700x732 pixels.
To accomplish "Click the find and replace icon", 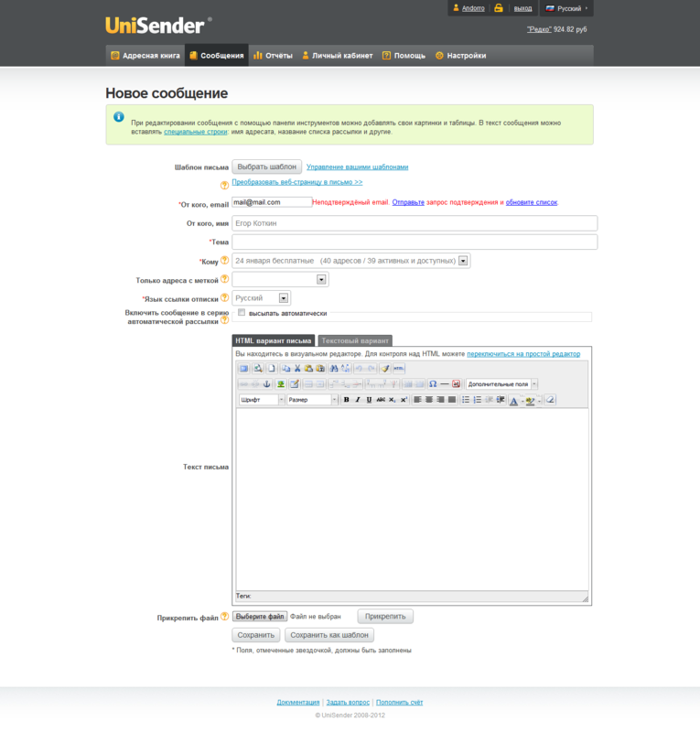I will 346,369.
